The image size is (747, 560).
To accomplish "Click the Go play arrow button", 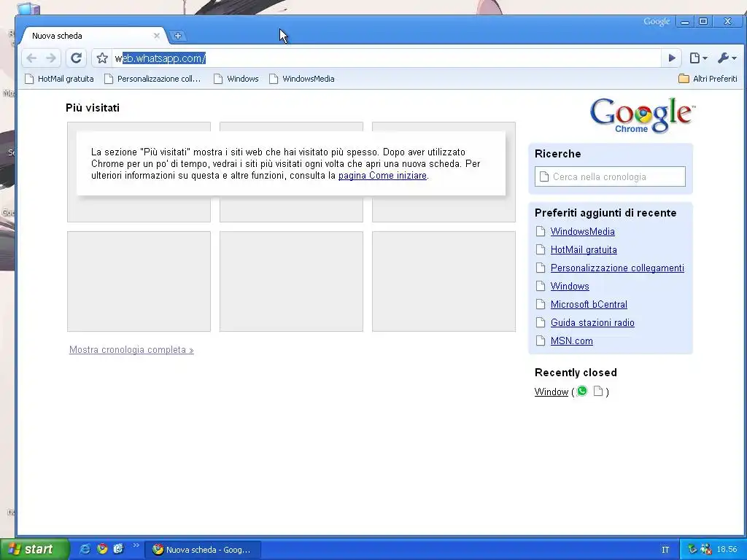I will click(x=672, y=58).
